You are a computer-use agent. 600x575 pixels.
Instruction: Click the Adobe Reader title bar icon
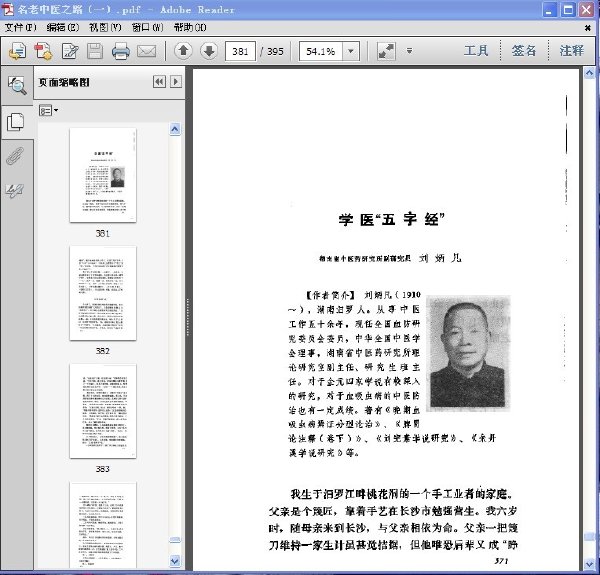click(8, 9)
